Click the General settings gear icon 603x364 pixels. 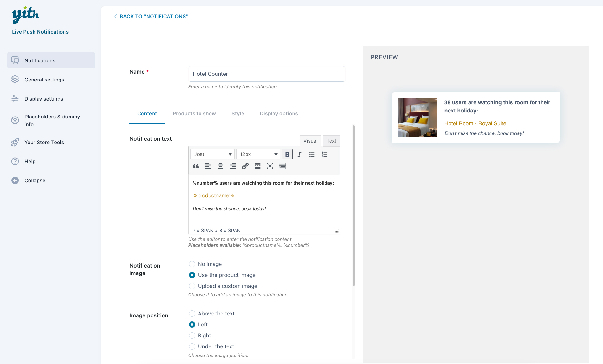[15, 79]
